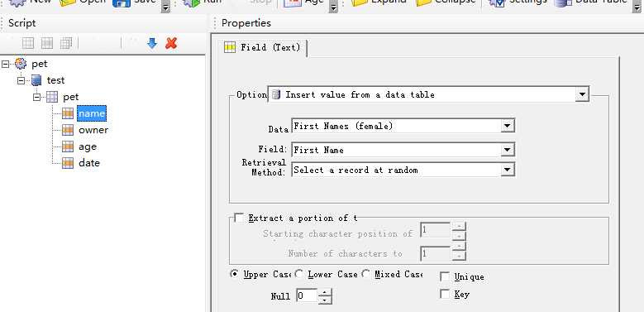Click the Number of characters input

tap(436, 253)
